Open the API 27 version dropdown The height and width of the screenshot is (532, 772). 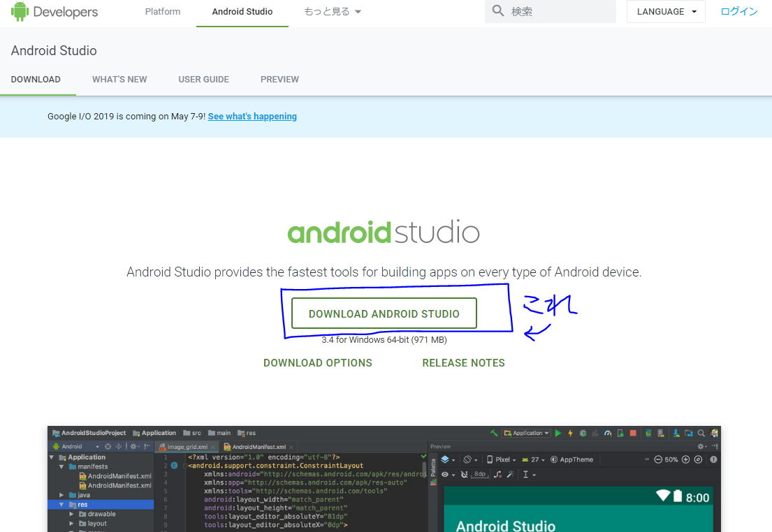pyautogui.click(x=533, y=459)
